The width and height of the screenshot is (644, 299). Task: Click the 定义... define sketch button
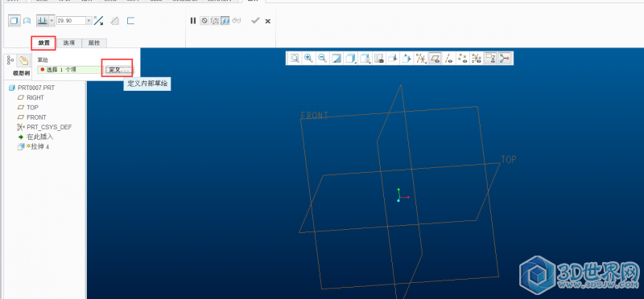[x=118, y=70]
